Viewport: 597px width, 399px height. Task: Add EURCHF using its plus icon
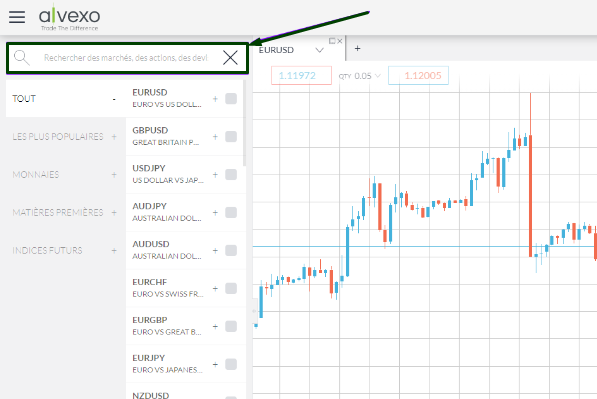[215, 289]
